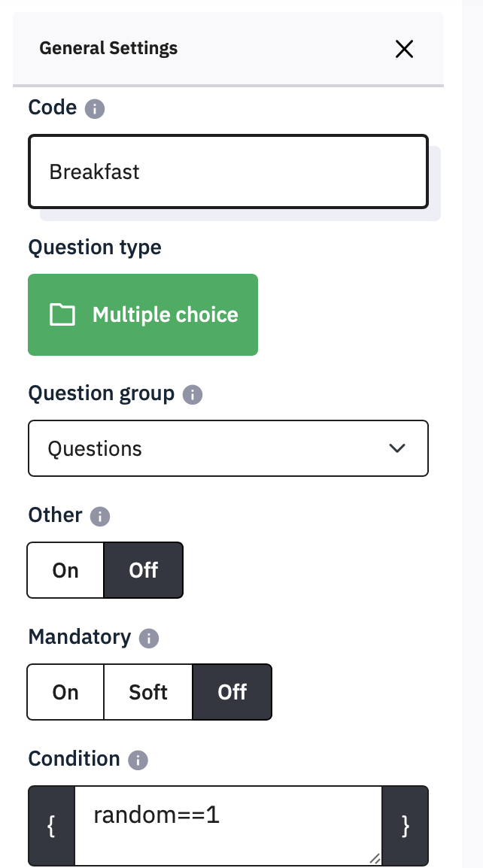Close the General Settings panel
This screenshot has height=868, width=483.
pyautogui.click(x=404, y=49)
